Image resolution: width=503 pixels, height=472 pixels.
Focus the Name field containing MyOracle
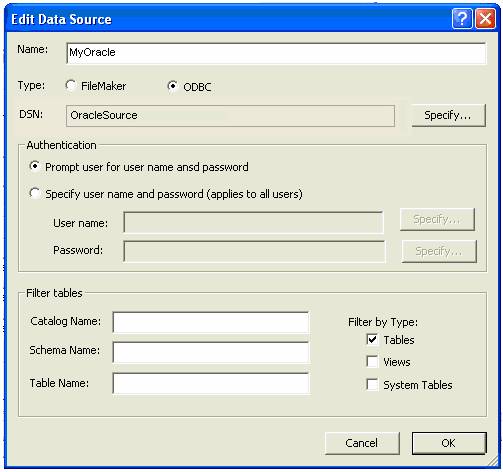click(x=276, y=53)
